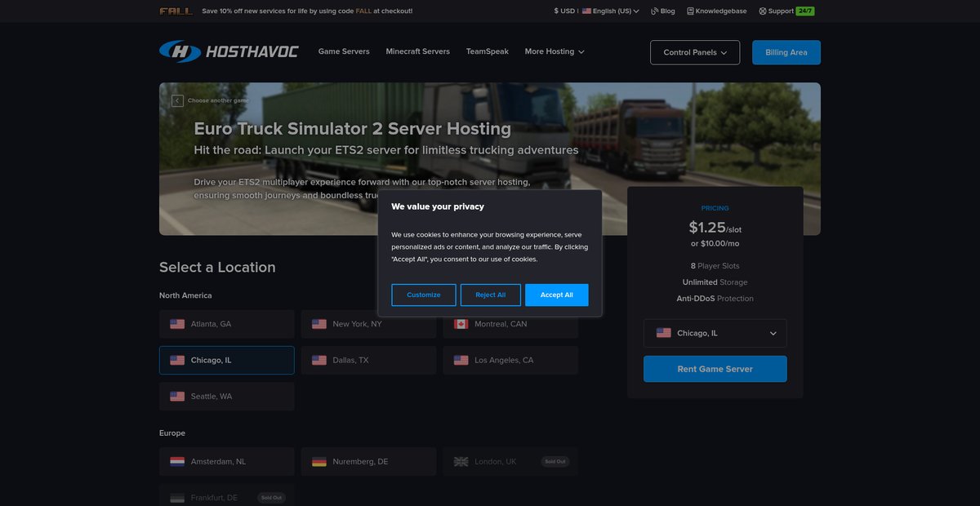
Task: Click the Europe region label
Action: point(172,433)
